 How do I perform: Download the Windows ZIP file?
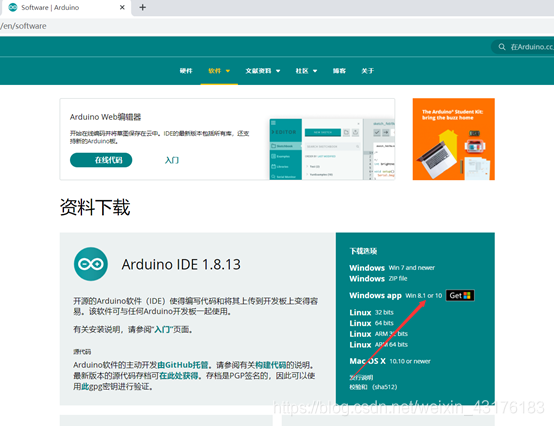(378, 279)
